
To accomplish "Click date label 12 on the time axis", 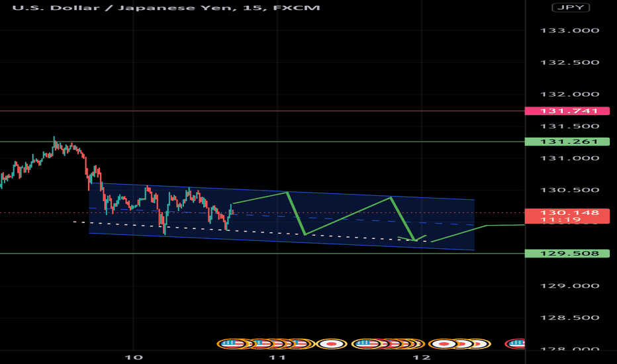I will [x=422, y=357].
